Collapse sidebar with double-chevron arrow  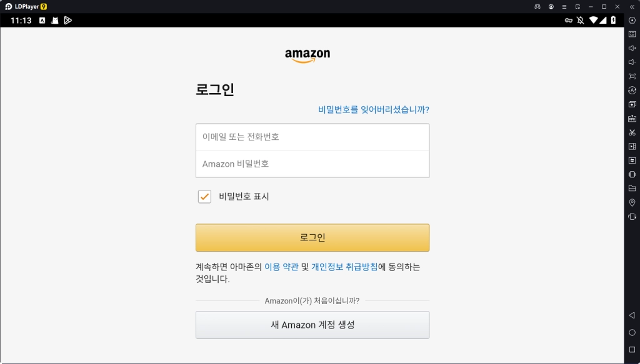pyautogui.click(x=632, y=6)
